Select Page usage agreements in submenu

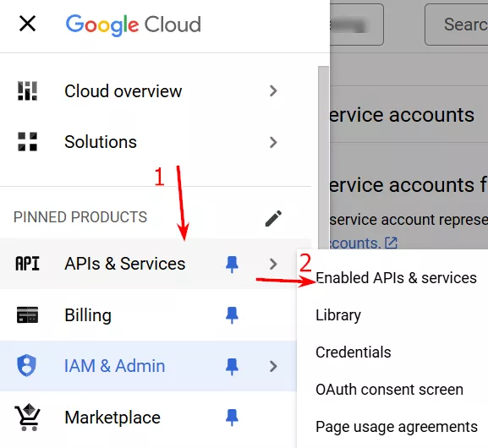[x=397, y=427]
